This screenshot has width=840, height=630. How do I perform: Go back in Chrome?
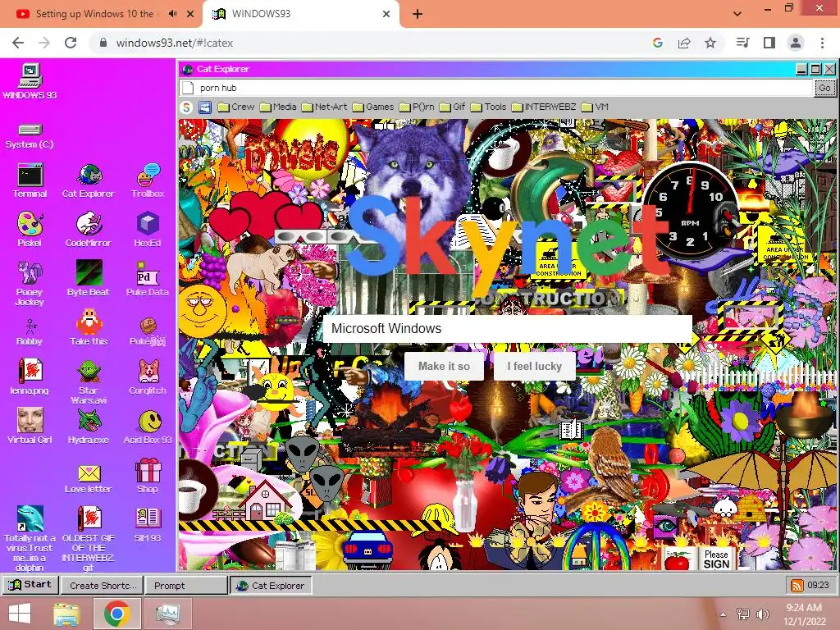18,43
